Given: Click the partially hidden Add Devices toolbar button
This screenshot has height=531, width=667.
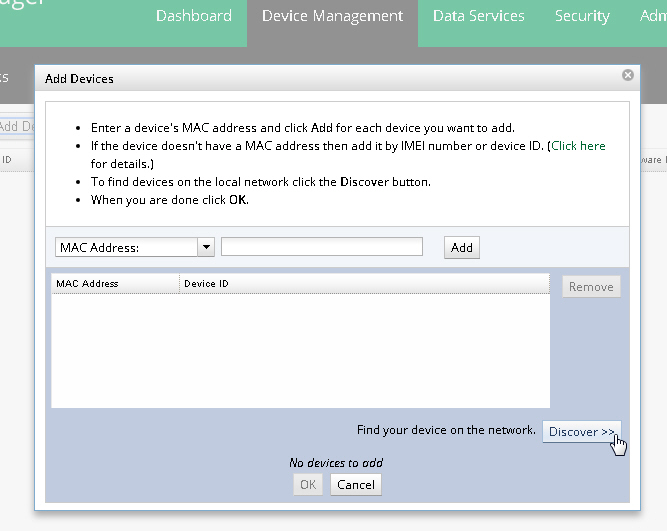Looking at the screenshot, I should pos(16,127).
